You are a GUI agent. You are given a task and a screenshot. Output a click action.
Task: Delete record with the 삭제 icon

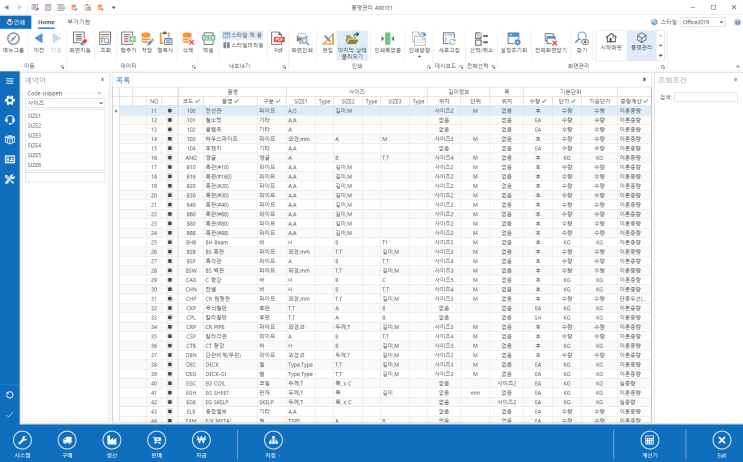(x=188, y=39)
